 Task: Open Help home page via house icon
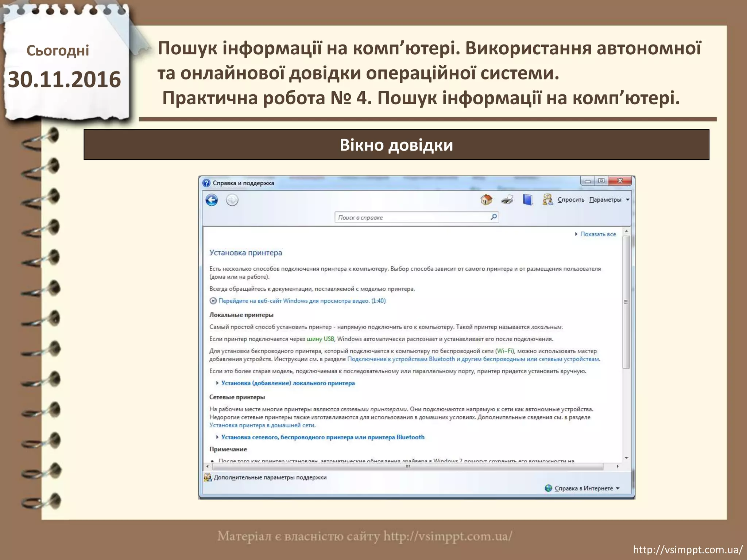click(486, 199)
